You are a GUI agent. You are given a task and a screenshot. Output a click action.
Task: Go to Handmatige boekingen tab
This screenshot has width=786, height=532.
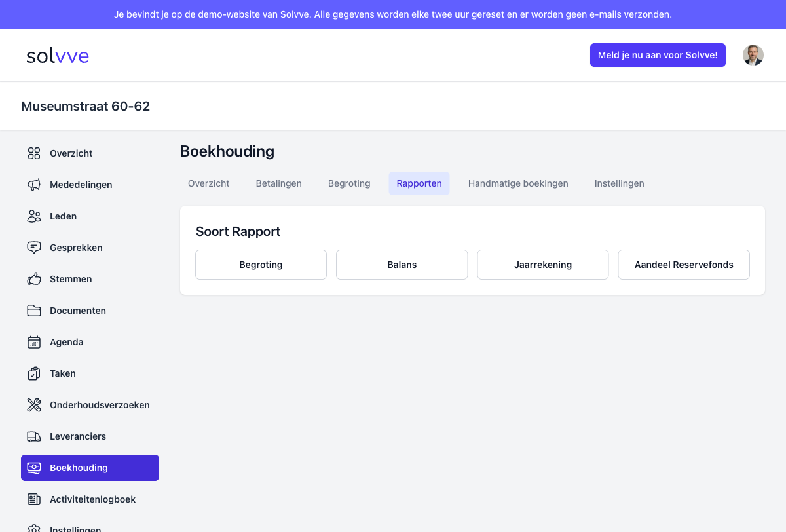(x=518, y=183)
